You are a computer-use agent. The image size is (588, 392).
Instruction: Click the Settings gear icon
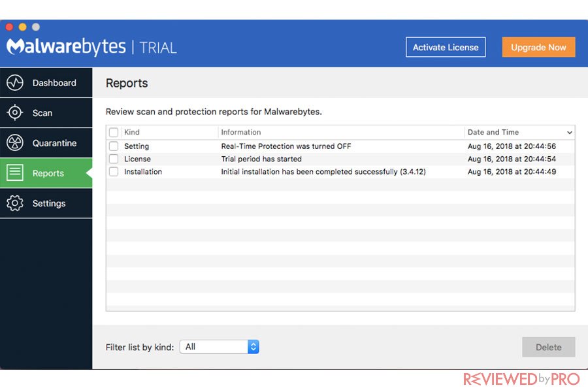pyautogui.click(x=15, y=203)
